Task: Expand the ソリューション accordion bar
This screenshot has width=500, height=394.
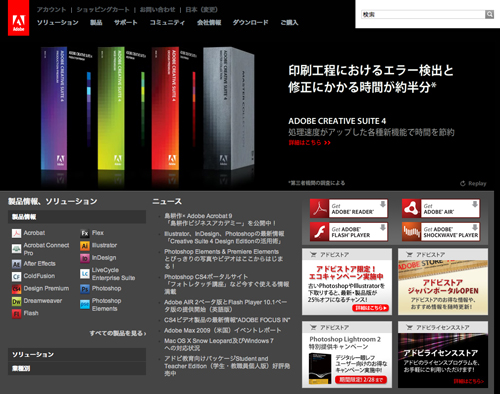Action: (x=77, y=354)
